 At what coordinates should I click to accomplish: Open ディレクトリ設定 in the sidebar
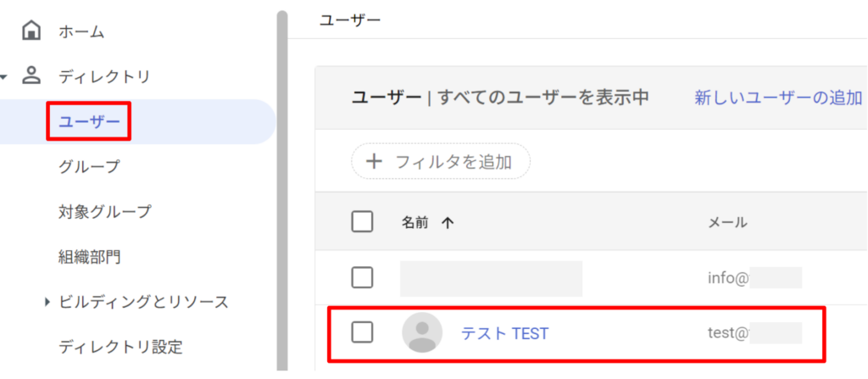pos(120,346)
